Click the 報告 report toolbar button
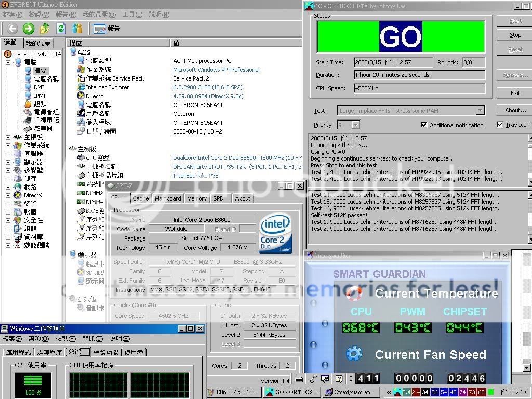The width and height of the screenshot is (532, 399). pyautogui.click(x=107, y=29)
